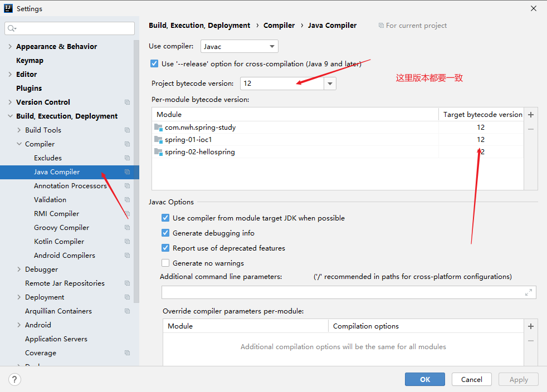The width and height of the screenshot is (547, 392).
Task: Expand the Build Tools node
Action: click(19, 130)
